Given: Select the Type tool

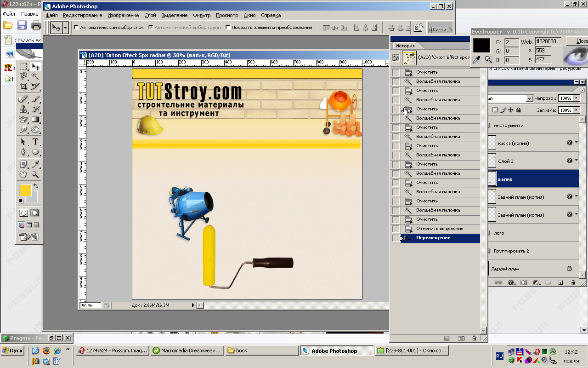Looking at the screenshot, I should pos(35,142).
